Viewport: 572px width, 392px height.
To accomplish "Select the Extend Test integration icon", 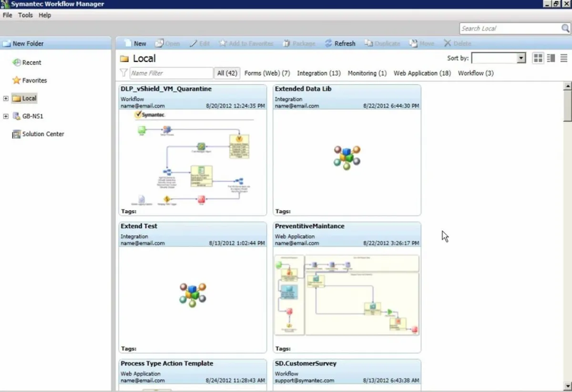I will tap(193, 295).
